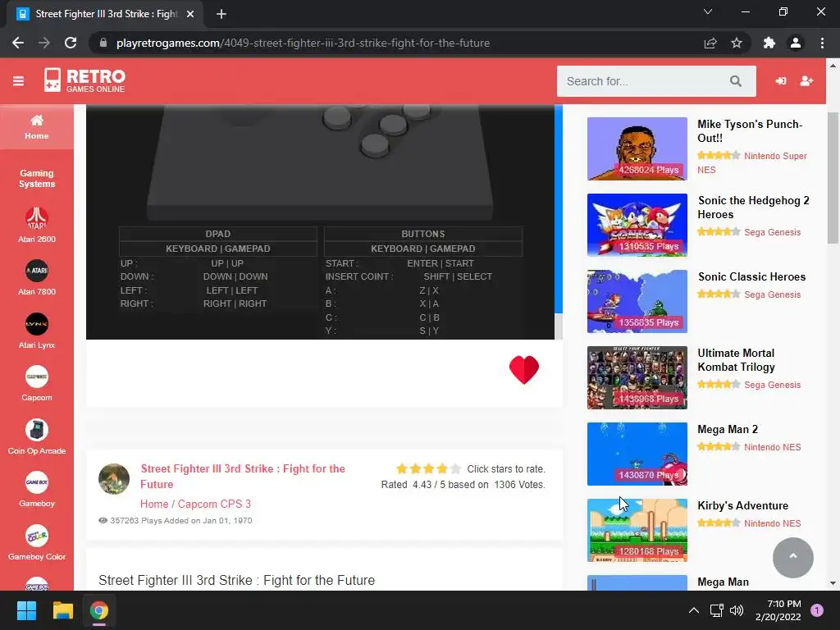Viewport: 840px width, 630px height.
Task: Open Atari 2600 system in sidebar
Action: click(36, 225)
